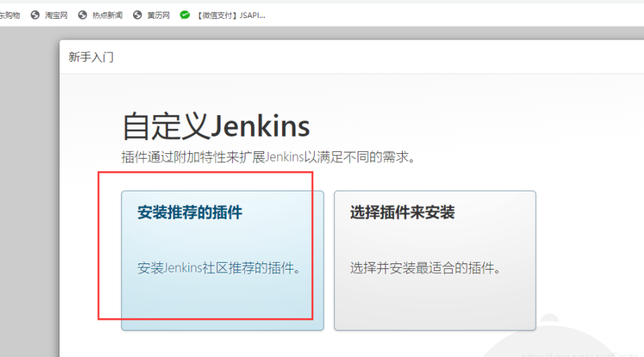Screen dimensions: 644x357
Task: Click the plugin features subtitle sentence
Action: (x=269, y=157)
